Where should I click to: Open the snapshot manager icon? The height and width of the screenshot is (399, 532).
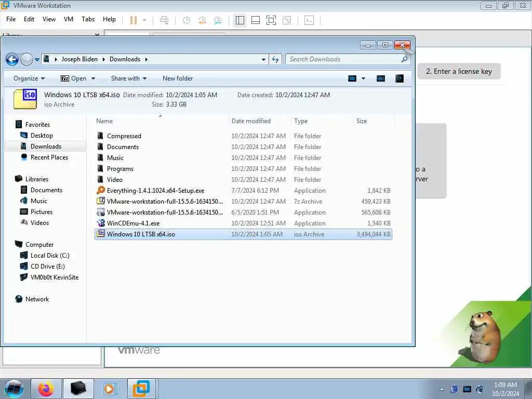(218, 20)
